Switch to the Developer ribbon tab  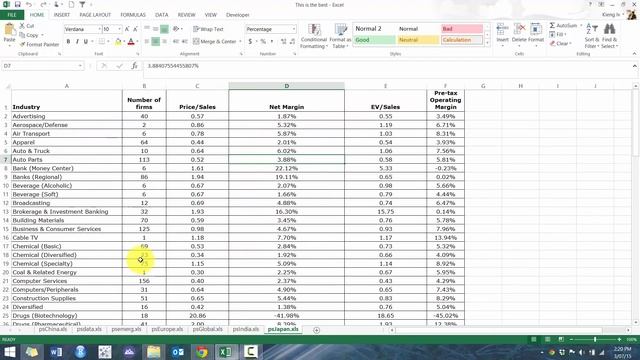[x=238, y=15]
